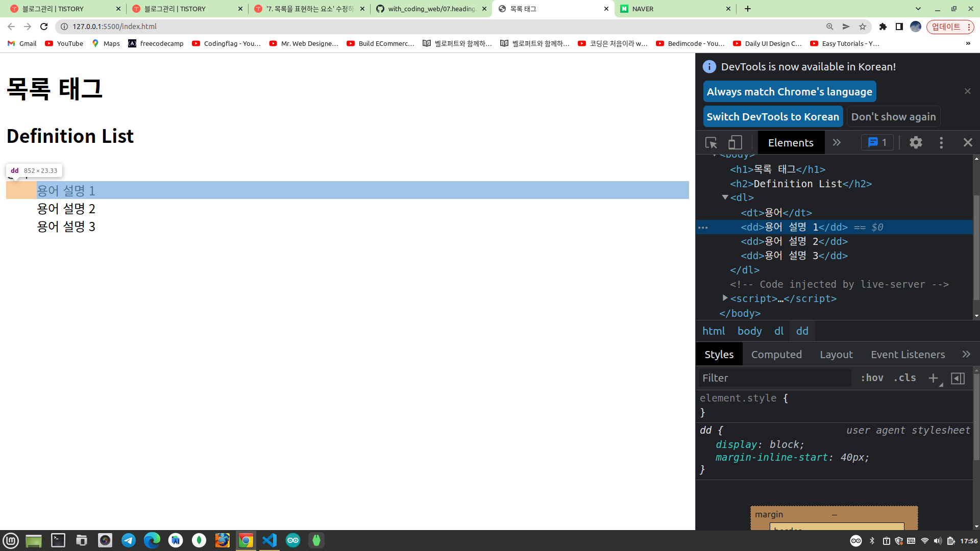
Task: Show more styles pane tabs
Action: point(966,354)
